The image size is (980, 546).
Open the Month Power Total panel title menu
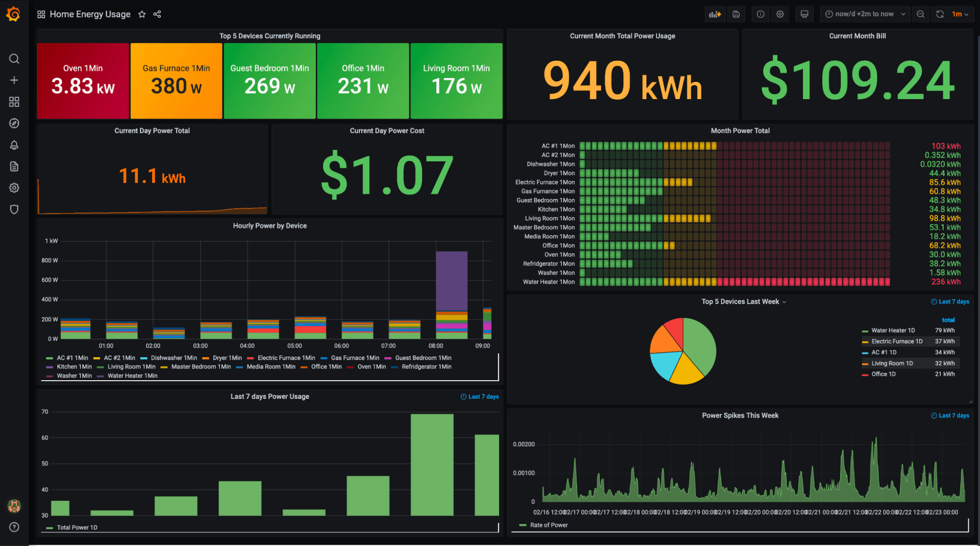[740, 130]
